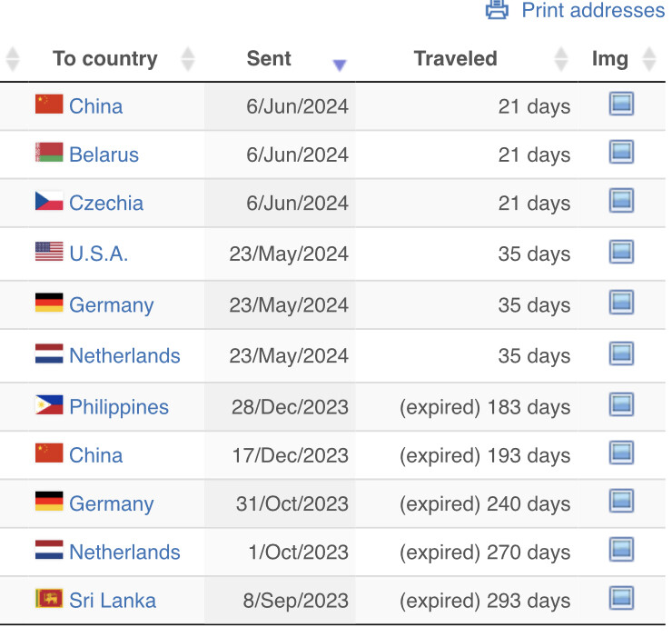Click the printer icon beside Print addresses

pyautogui.click(x=497, y=10)
